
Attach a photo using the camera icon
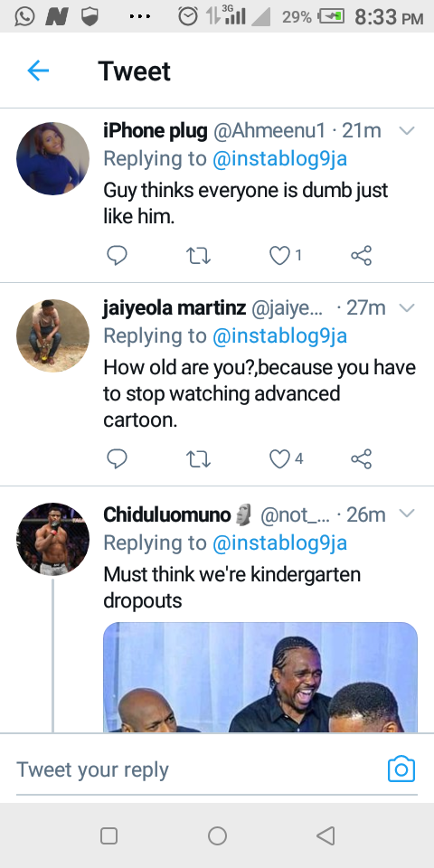401,769
